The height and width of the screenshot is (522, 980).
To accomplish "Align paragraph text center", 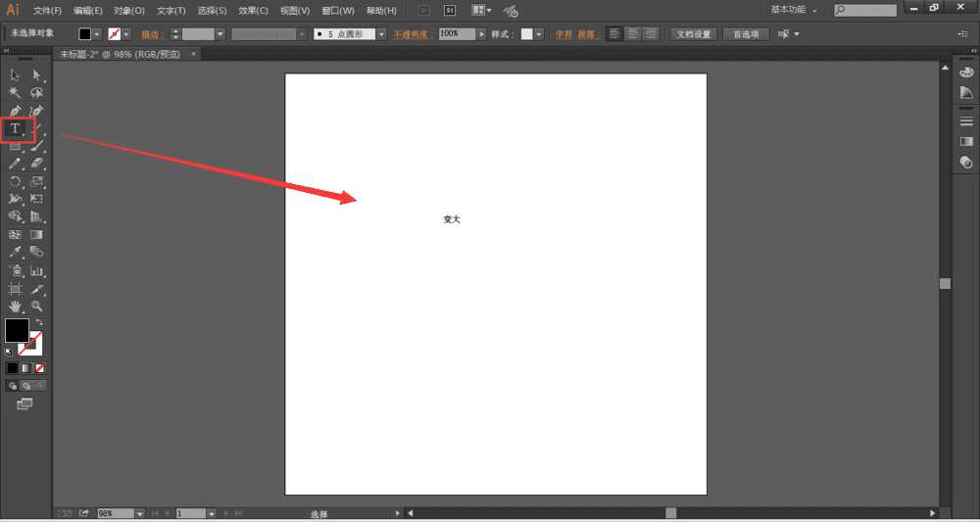I will point(633,33).
